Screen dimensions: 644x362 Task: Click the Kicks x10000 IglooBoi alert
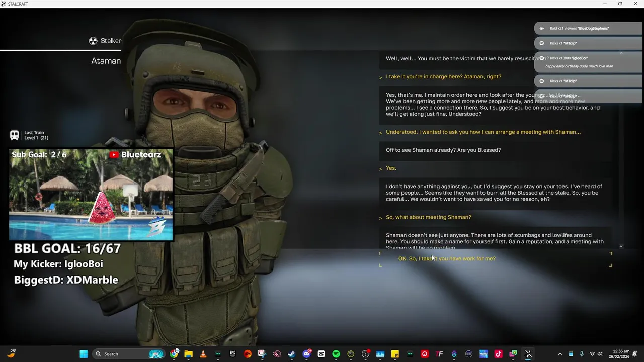[x=588, y=62]
